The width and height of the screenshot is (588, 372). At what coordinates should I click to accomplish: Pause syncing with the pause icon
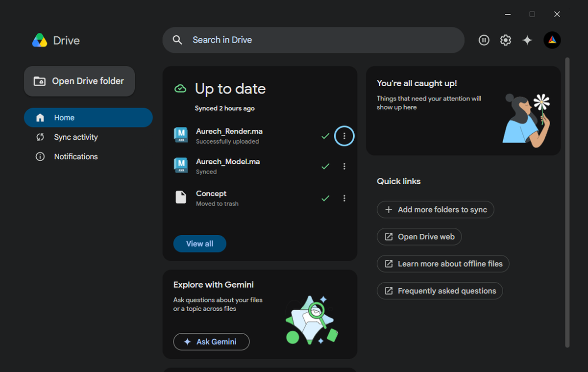484,40
